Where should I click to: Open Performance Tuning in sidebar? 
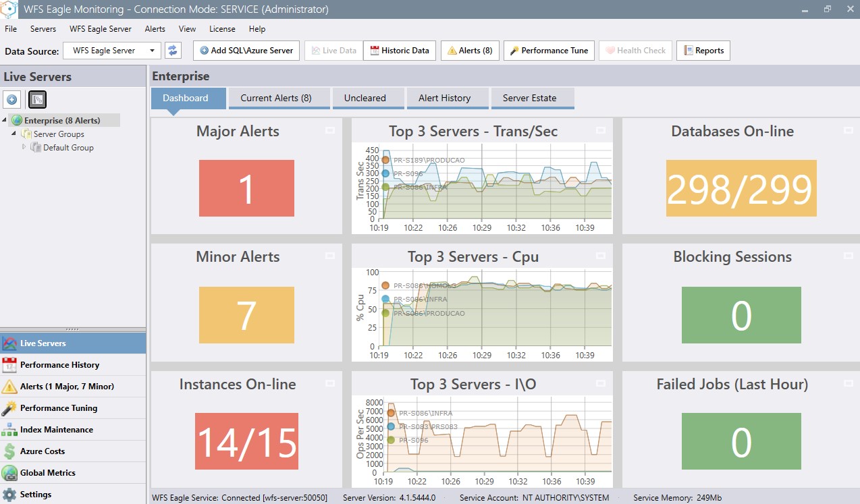[58, 408]
